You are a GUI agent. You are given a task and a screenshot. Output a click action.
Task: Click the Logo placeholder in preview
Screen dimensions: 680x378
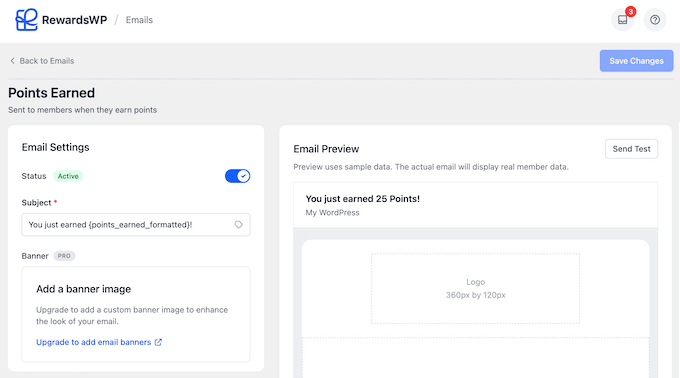(x=475, y=288)
